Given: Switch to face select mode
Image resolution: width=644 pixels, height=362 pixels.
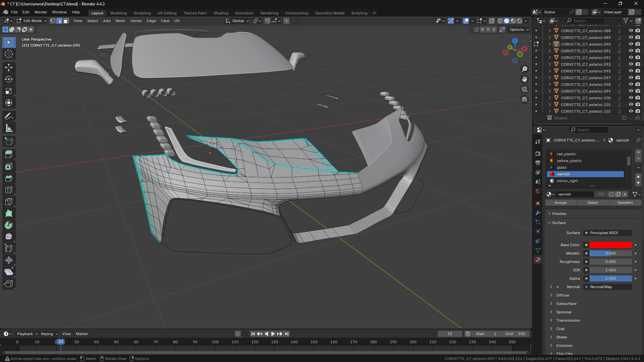Looking at the screenshot, I should 66,21.
